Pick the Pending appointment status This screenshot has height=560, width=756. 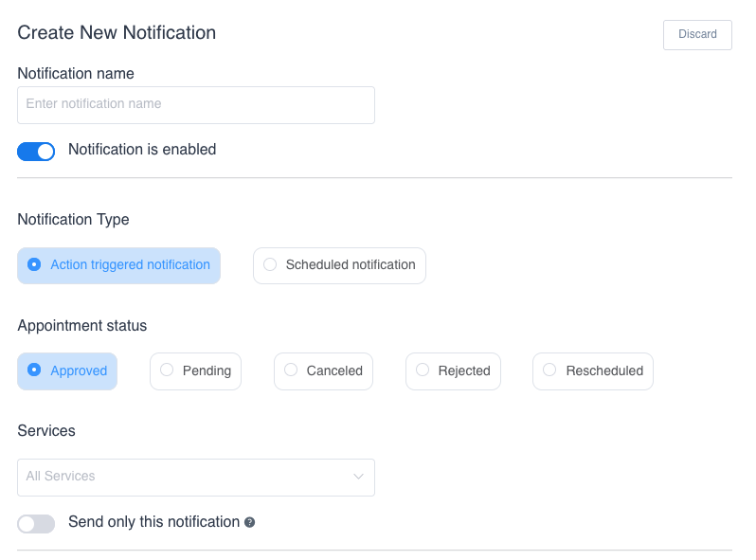[x=195, y=370]
